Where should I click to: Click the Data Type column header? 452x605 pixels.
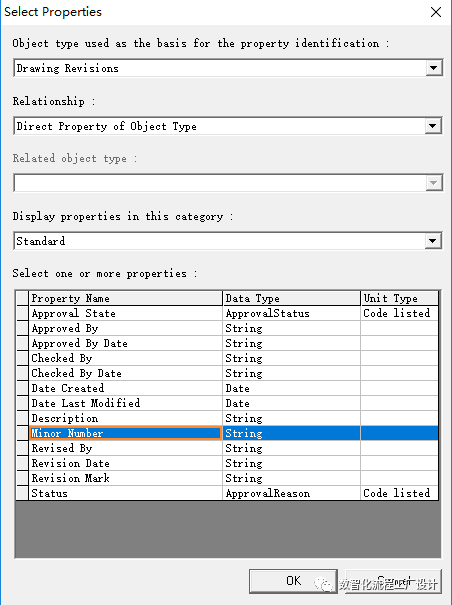pos(291,298)
